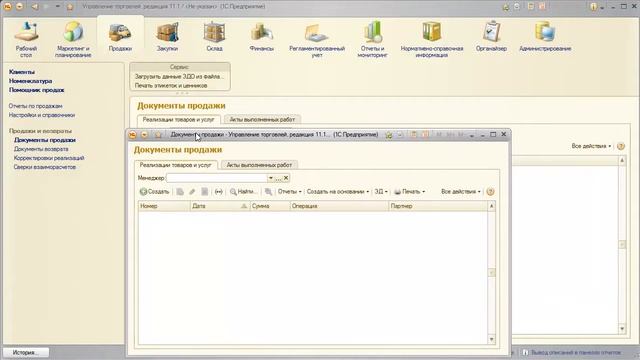Select Корректировки реализаций in navigation
Screen dimensions: 640x360
click(49, 158)
